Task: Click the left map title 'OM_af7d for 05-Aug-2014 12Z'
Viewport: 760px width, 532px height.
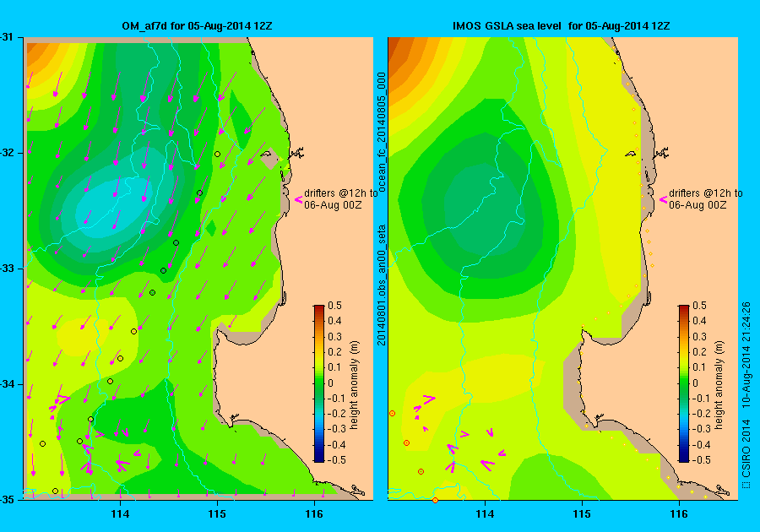Action: [x=197, y=26]
